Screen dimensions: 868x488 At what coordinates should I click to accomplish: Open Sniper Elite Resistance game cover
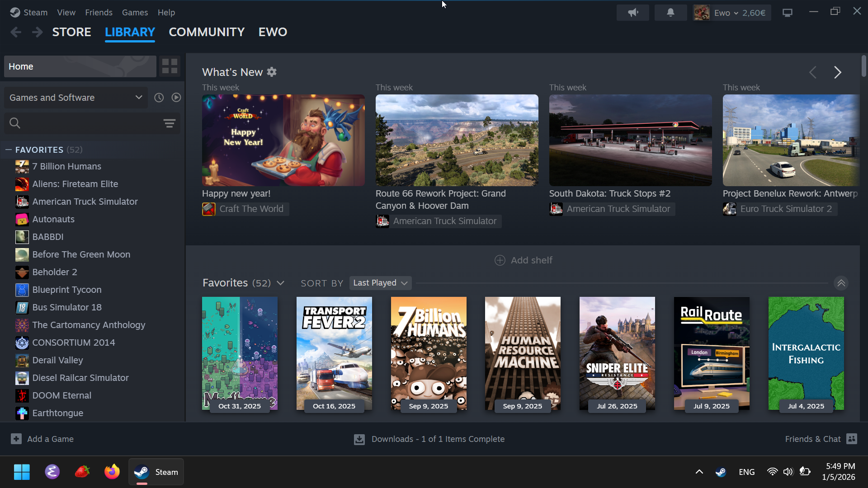tap(617, 353)
